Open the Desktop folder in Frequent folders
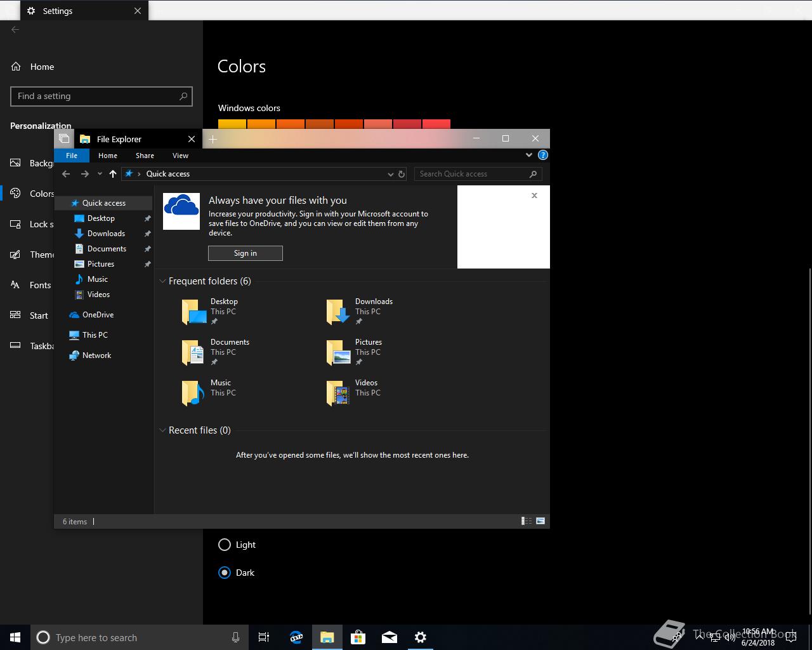The width and height of the screenshot is (812, 650). point(211,312)
